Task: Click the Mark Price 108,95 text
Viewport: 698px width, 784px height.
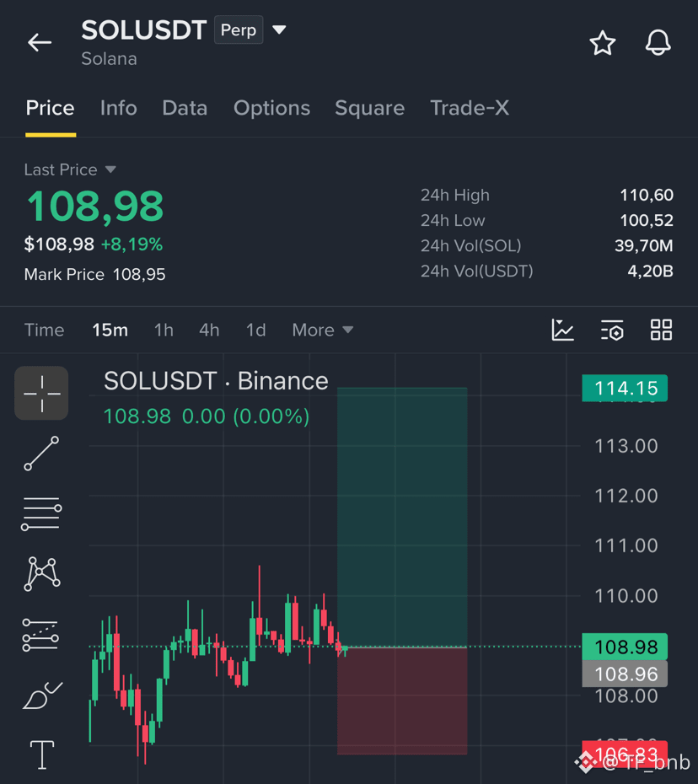Action: (94, 275)
